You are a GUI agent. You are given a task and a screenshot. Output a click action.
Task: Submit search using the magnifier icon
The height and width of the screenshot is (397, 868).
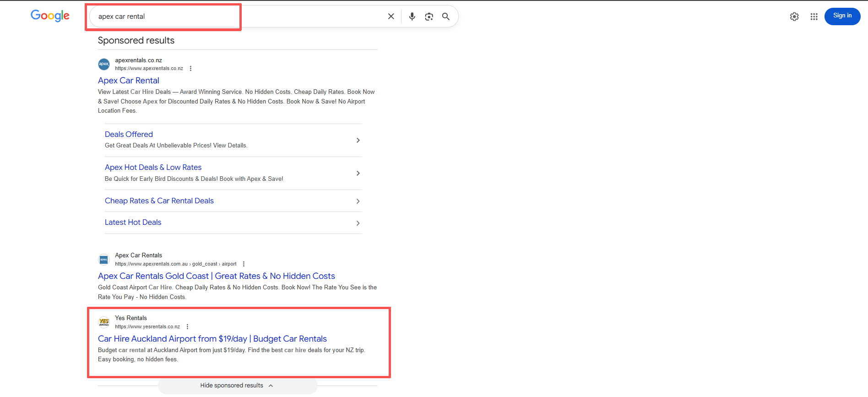click(446, 16)
